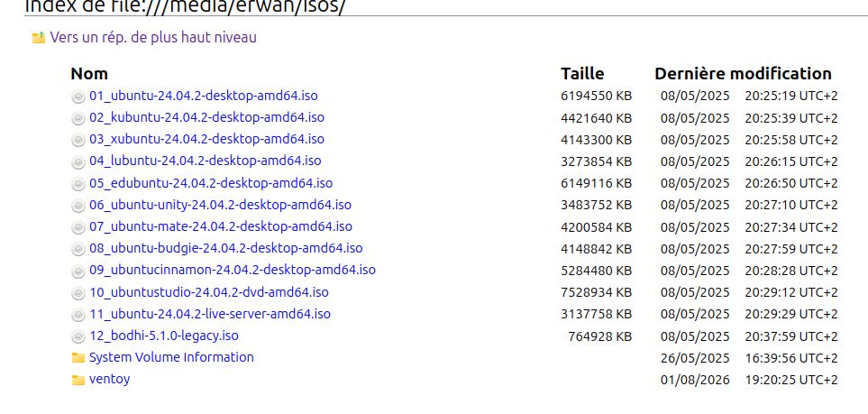
Task: Open 12_bodhi-5.1.0-legacy.iso link
Action: coord(164,336)
